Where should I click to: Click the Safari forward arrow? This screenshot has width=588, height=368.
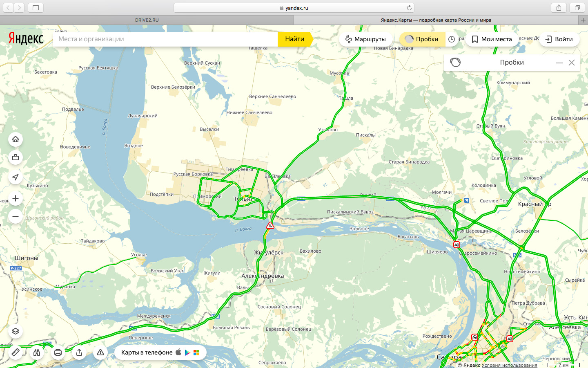pyautogui.click(x=19, y=8)
